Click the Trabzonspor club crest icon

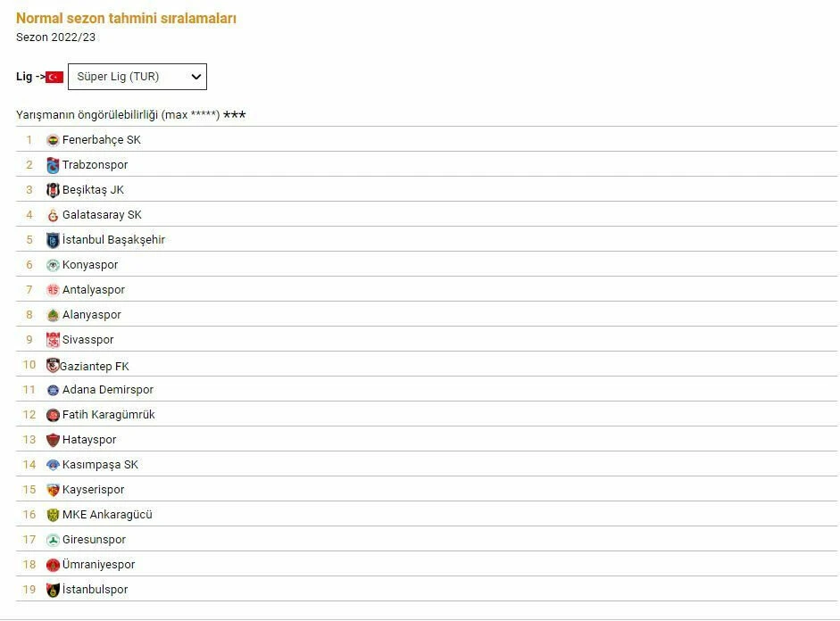[55, 164]
